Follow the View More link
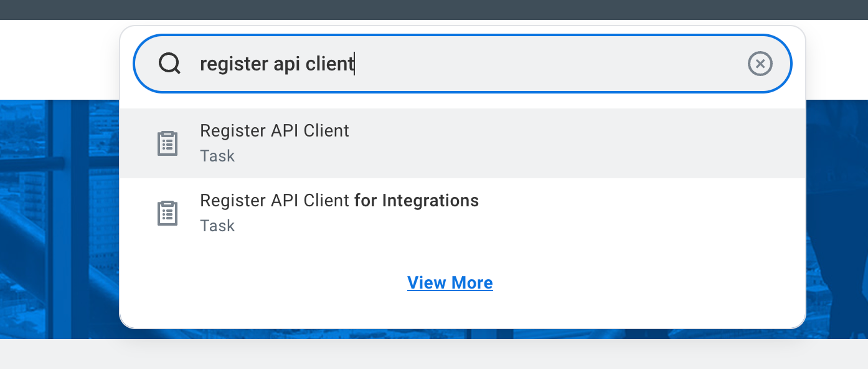The width and height of the screenshot is (868, 369). click(x=450, y=283)
